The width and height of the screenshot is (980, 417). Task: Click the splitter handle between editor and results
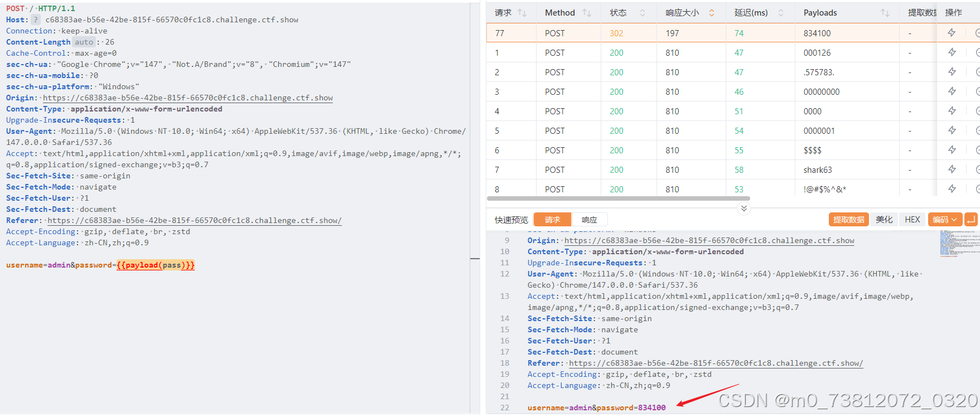tap(475, 259)
